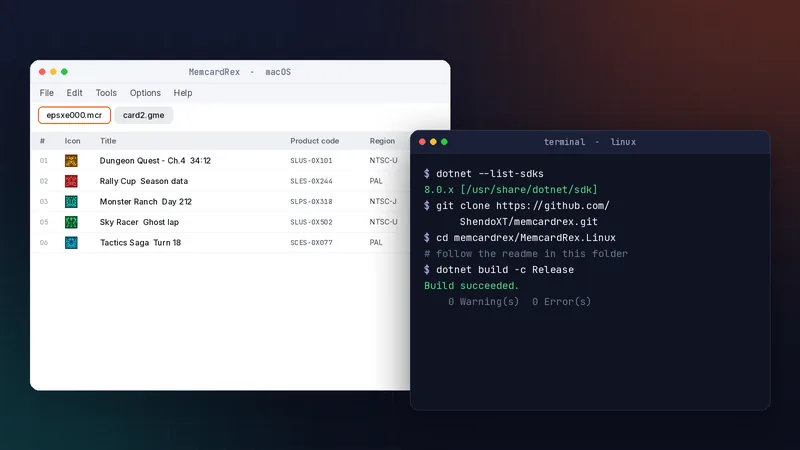The image size is (800, 450).
Task: Minimize the MemcardRex window with yellow button
Action: tap(53, 72)
